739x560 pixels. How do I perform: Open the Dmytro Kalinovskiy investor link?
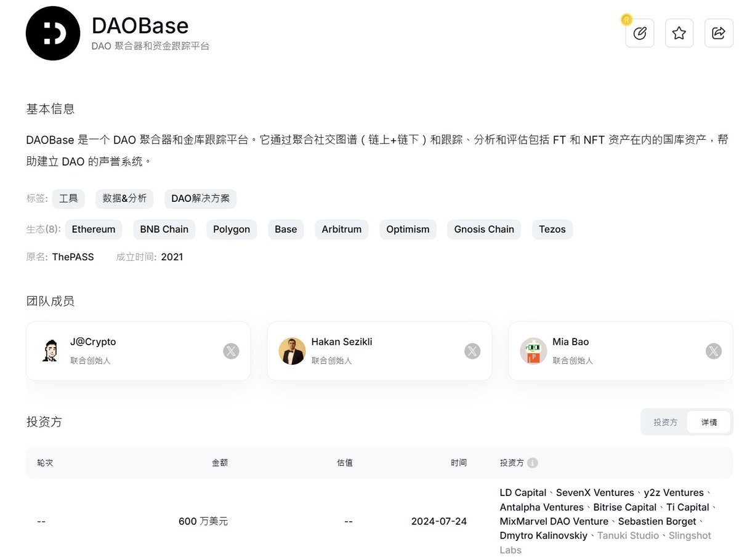[x=544, y=535]
